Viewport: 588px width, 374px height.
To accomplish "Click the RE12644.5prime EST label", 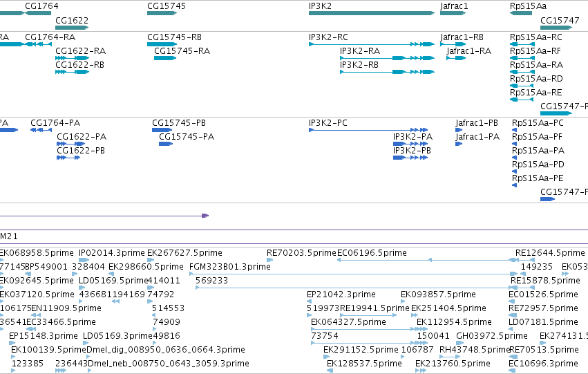I will (550, 253).
